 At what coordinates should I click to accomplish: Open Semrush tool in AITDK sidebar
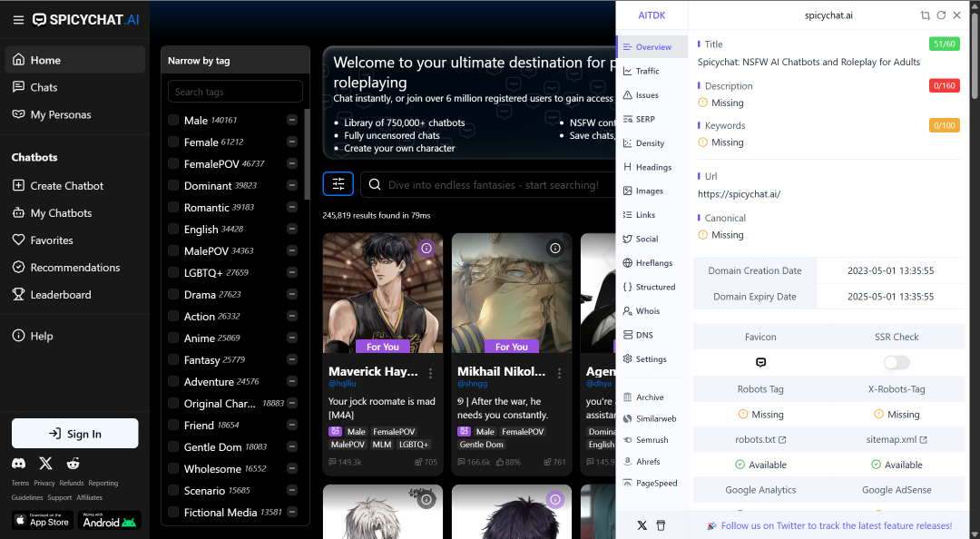pyautogui.click(x=646, y=439)
